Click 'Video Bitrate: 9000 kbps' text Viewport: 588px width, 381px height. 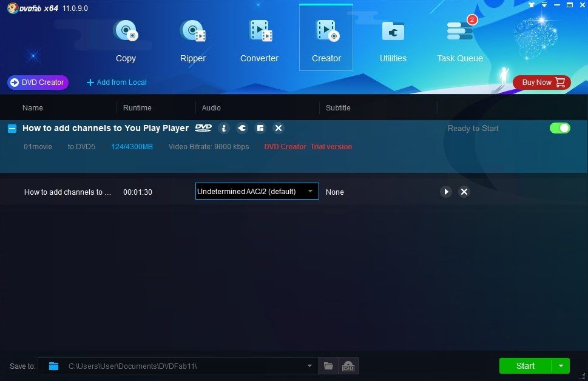[209, 147]
